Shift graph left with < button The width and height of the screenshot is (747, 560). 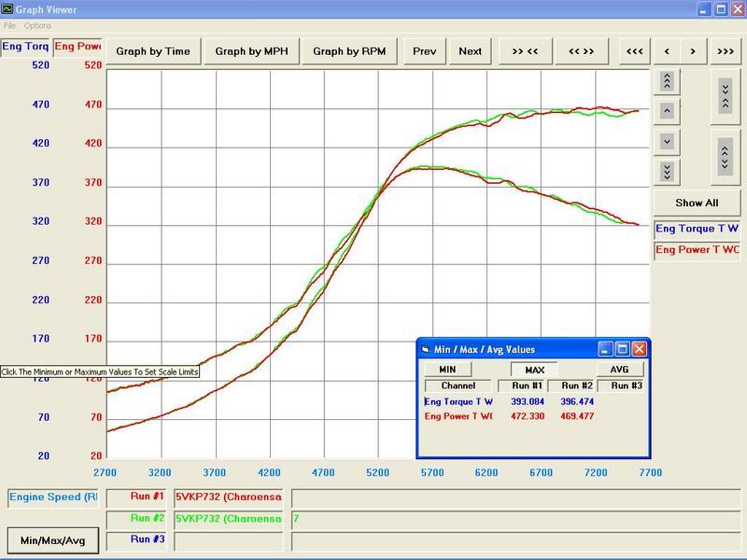[667, 51]
